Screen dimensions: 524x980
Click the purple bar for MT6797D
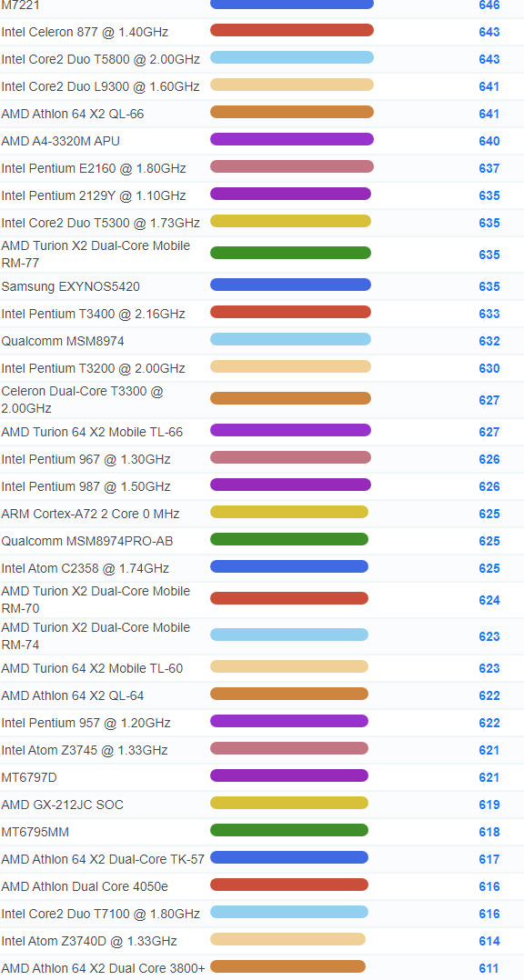[x=289, y=775]
